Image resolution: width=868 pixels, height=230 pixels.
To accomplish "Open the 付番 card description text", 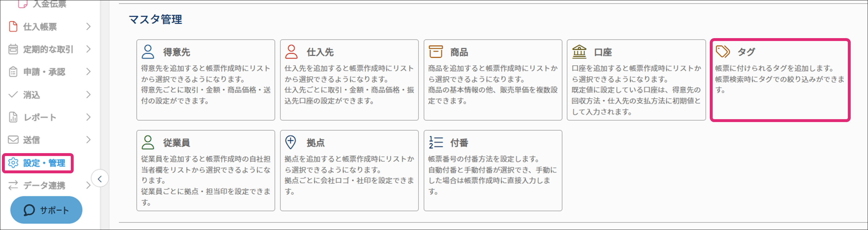I will 492,175.
